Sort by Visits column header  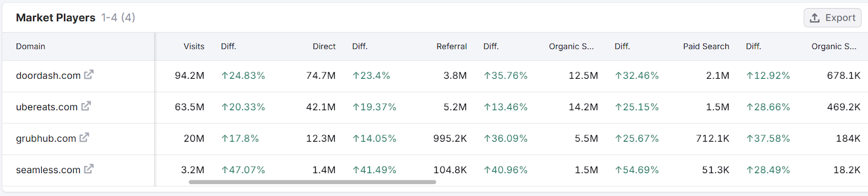coord(194,47)
